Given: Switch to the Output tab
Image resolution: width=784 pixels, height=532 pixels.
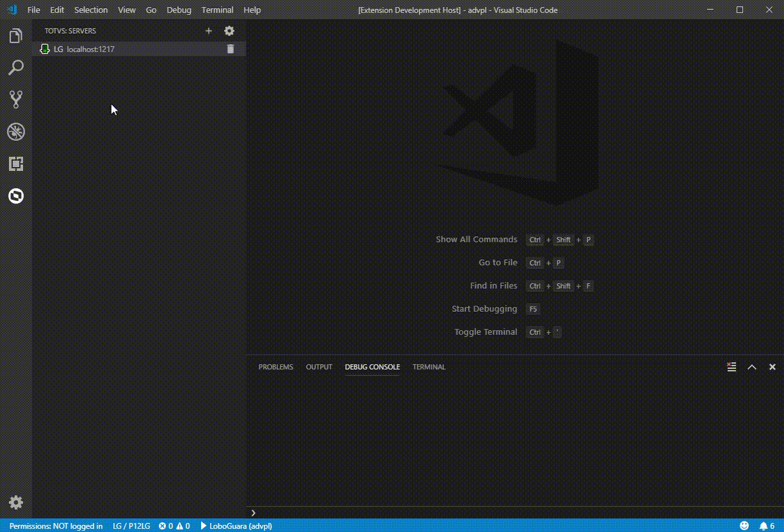Looking at the screenshot, I should click(319, 367).
